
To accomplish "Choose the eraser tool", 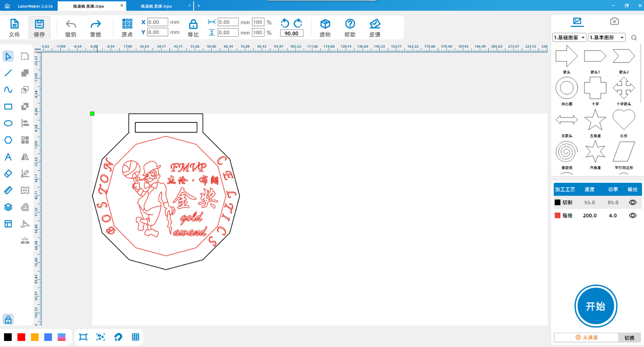I will [8, 173].
